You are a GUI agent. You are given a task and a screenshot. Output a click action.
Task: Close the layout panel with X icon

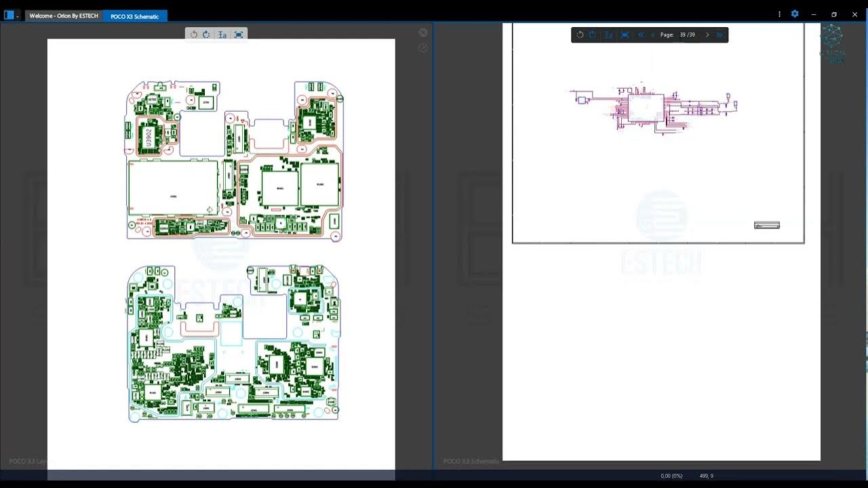[x=423, y=33]
